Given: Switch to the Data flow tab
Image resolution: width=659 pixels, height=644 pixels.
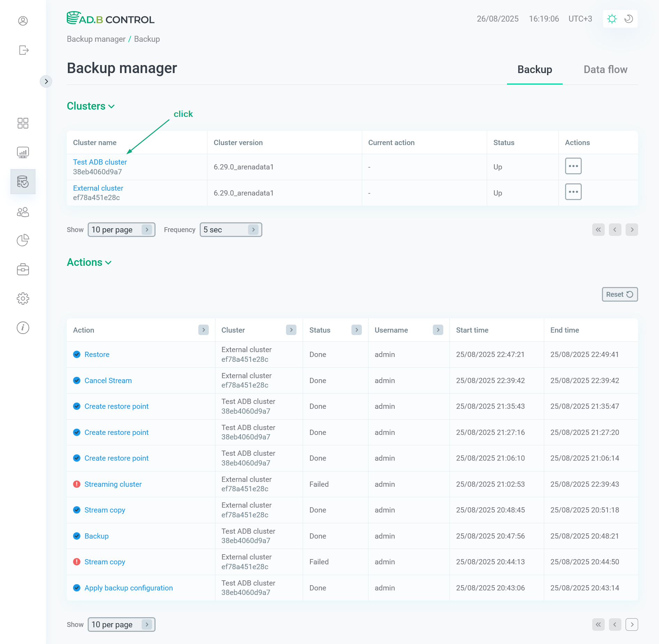Looking at the screenshot, I should pyautogui.click(x=605, y=70).
